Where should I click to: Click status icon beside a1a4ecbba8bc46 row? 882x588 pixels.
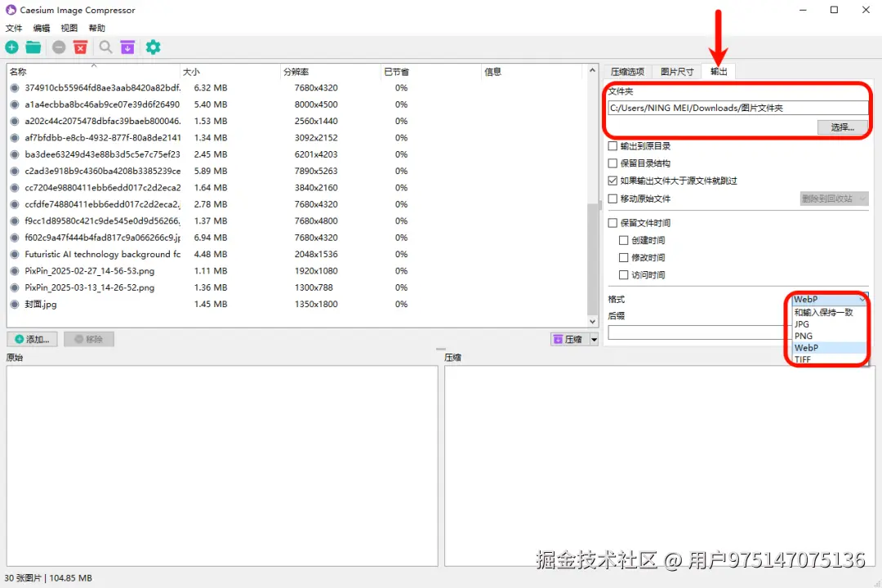tap(15, 105)
